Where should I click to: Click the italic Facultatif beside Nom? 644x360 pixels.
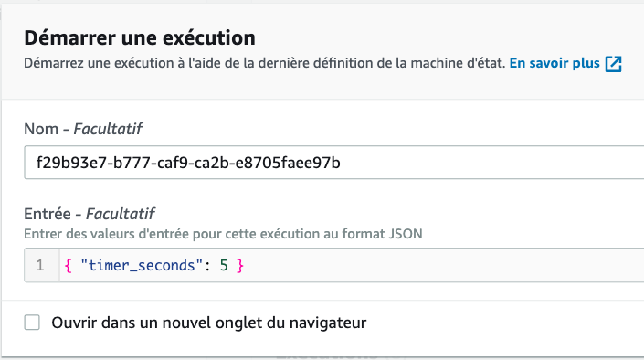(108, 129)
